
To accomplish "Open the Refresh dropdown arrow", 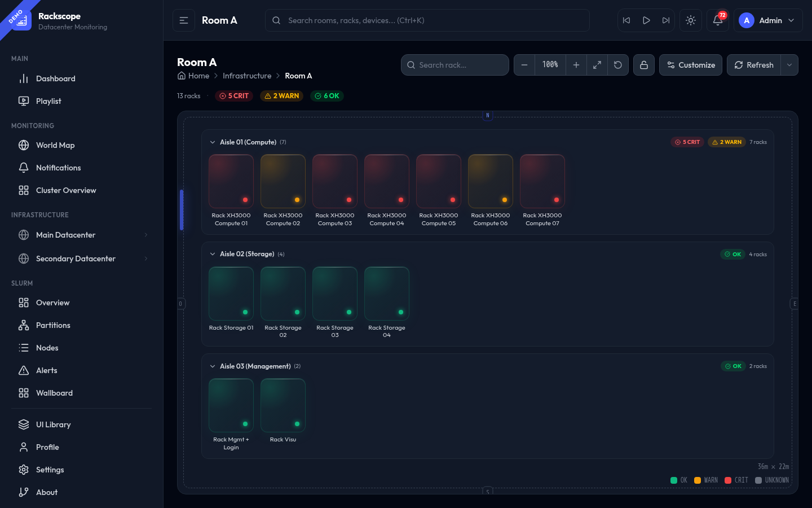I will [x=789, y=65].
